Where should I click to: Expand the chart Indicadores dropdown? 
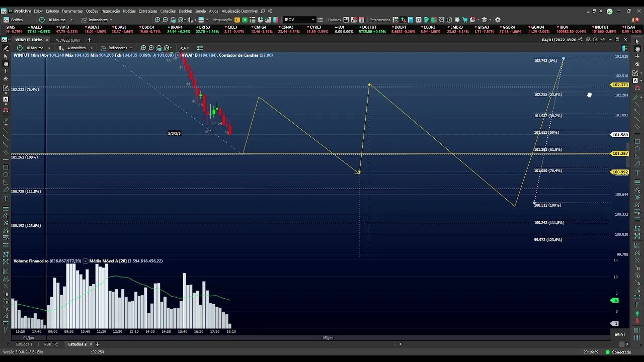pos(131,48)
